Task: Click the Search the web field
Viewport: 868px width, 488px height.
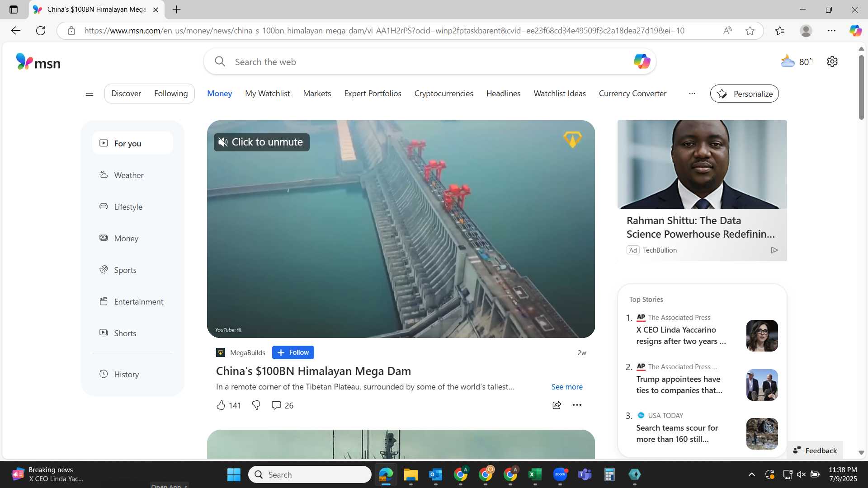Action: tap(429, 61)
